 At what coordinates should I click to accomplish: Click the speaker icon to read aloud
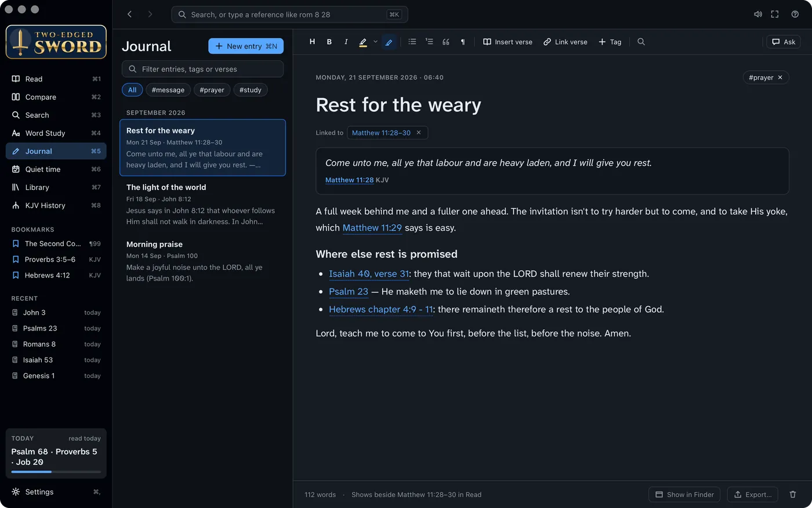(757, 15)
